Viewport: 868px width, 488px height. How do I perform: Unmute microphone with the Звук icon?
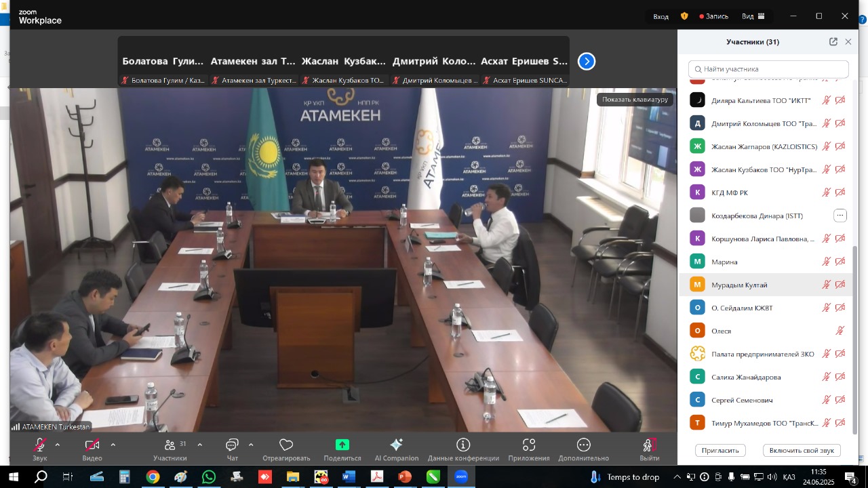[40, 445]
